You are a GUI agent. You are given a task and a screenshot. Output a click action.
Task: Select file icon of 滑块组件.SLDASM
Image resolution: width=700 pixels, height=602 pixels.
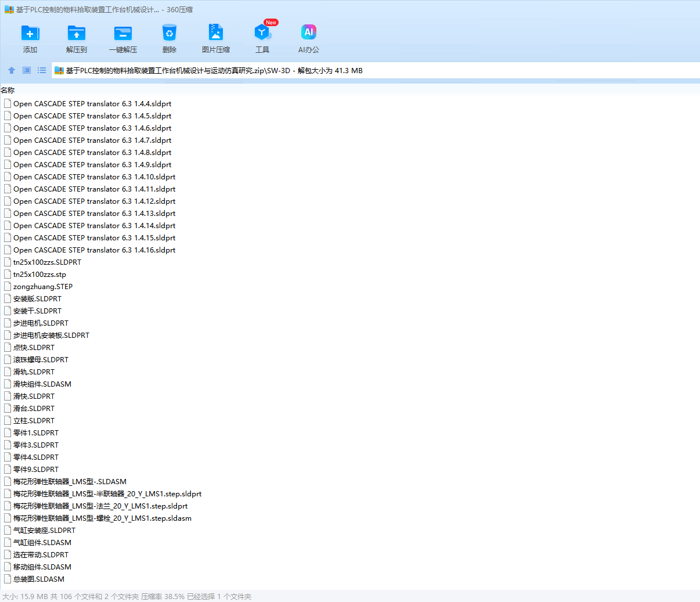[8, 384]
